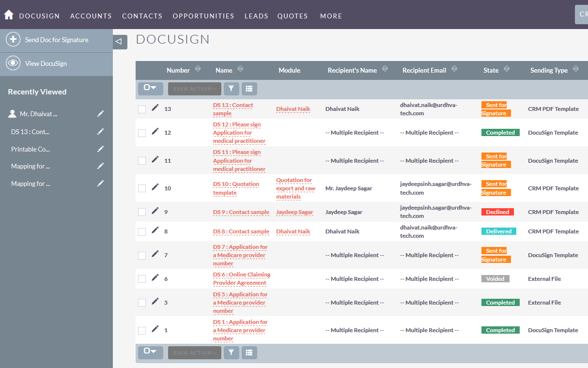
Task: Check the box for row 1
Action: (x=142, y=331)
